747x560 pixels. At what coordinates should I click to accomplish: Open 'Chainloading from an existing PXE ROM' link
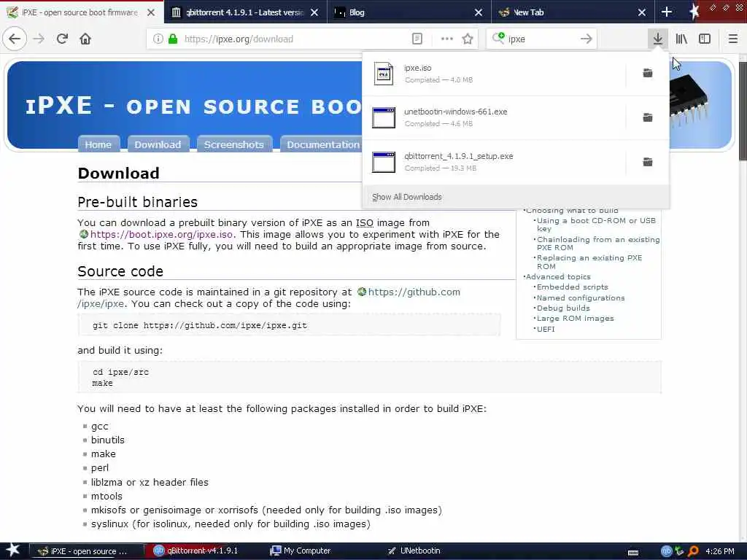click(x=598, y=244)
